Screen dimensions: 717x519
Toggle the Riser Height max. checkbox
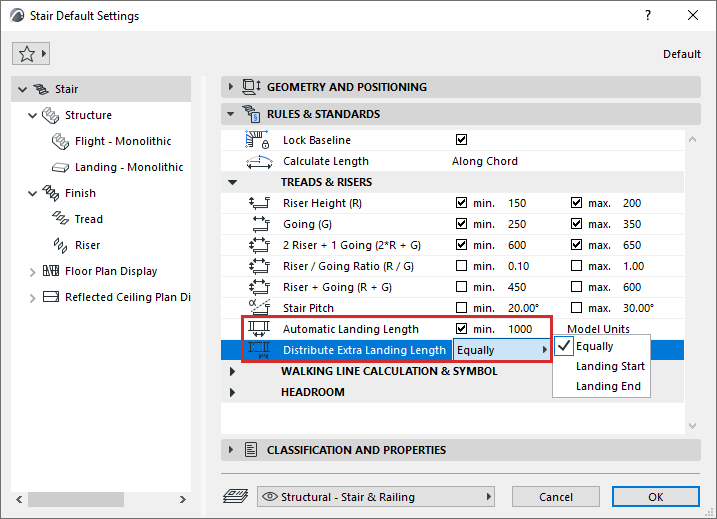tap(576, 203)
